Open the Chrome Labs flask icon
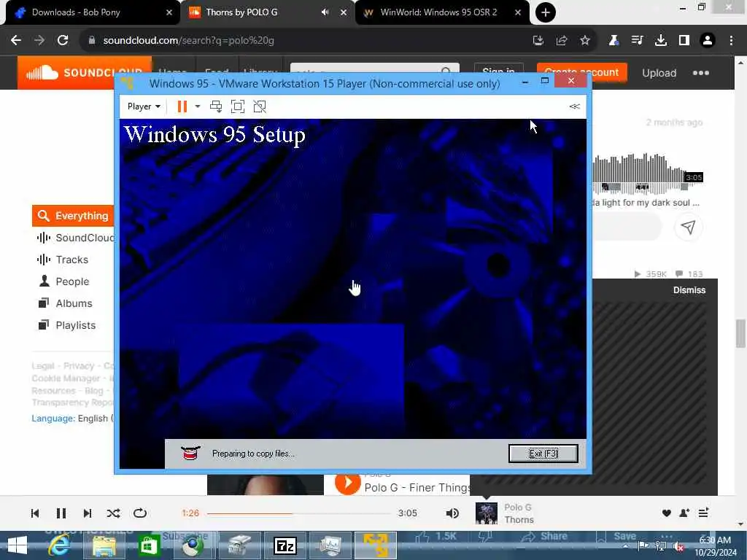 [x=614, y=41]
